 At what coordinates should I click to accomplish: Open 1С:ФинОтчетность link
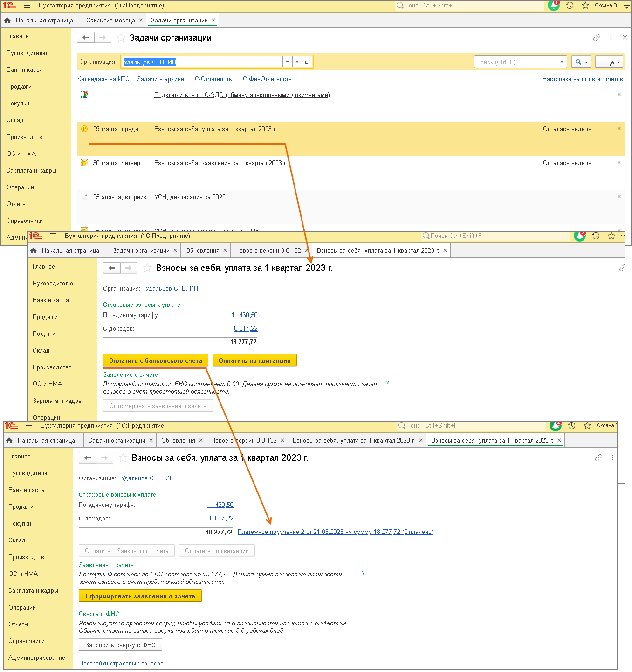[x=266, y=79]
